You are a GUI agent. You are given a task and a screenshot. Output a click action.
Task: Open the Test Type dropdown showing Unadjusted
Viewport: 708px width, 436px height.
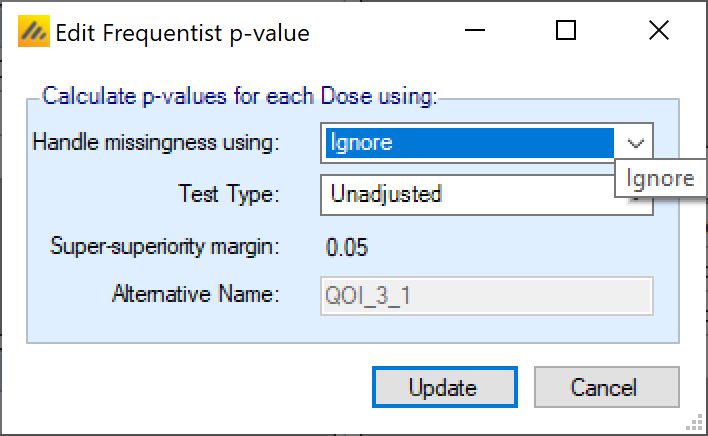point(470,194)
